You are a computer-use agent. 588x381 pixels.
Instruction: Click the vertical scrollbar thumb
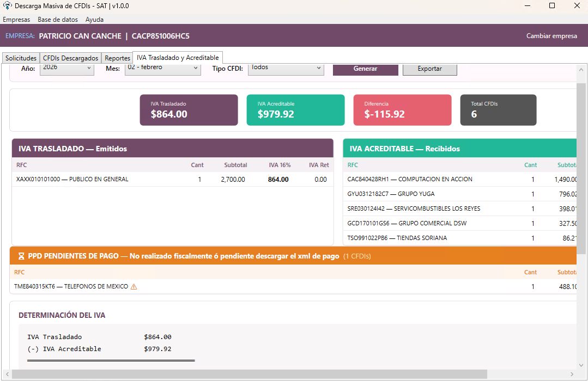point(581,169)
